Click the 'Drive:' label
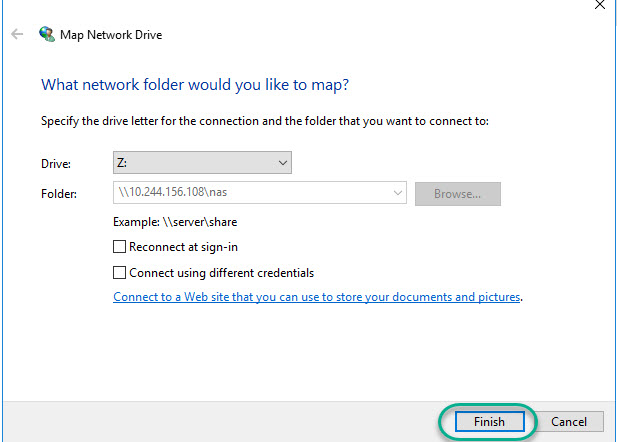Image resolution: width=617 pixels, height=442 pixels. [x=57, y=162]
